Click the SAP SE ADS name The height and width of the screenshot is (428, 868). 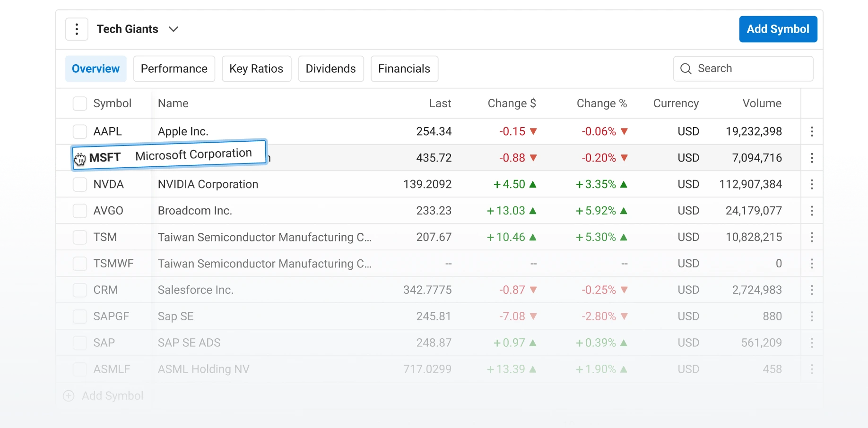click(x=189, y=343)
